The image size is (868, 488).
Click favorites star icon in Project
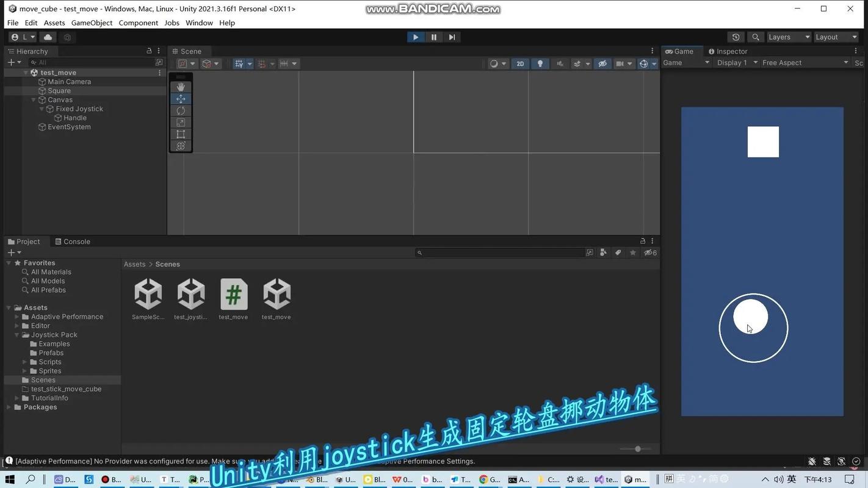coord(633,253)
